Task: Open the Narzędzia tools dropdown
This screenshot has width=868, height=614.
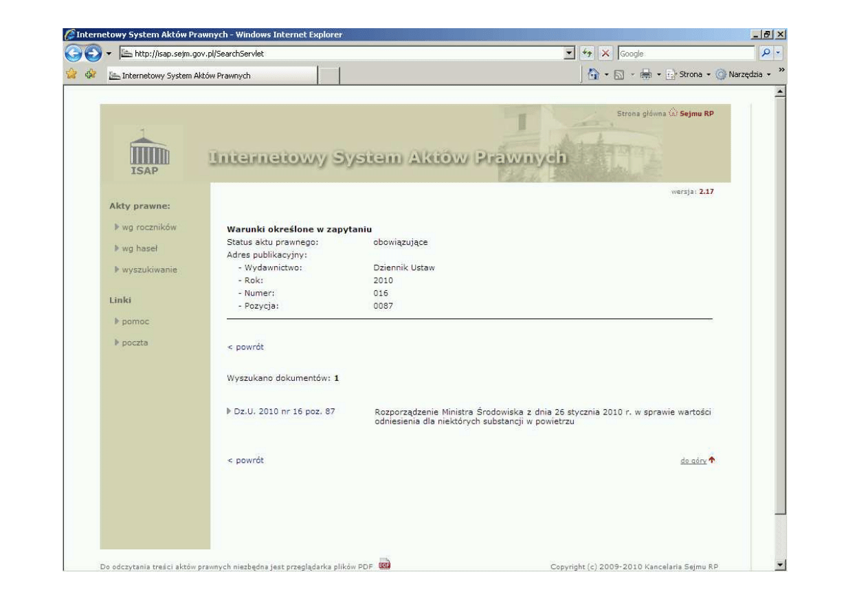Action: [x=744, y=74]
